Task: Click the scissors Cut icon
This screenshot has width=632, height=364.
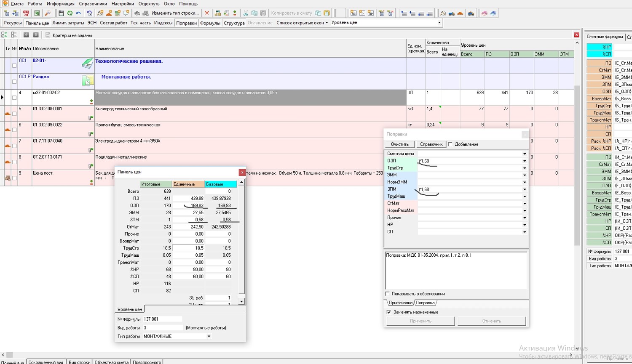Action: 246,13
